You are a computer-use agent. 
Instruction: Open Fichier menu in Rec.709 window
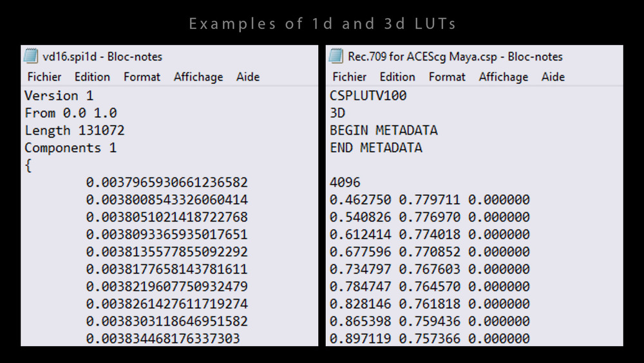350,77
